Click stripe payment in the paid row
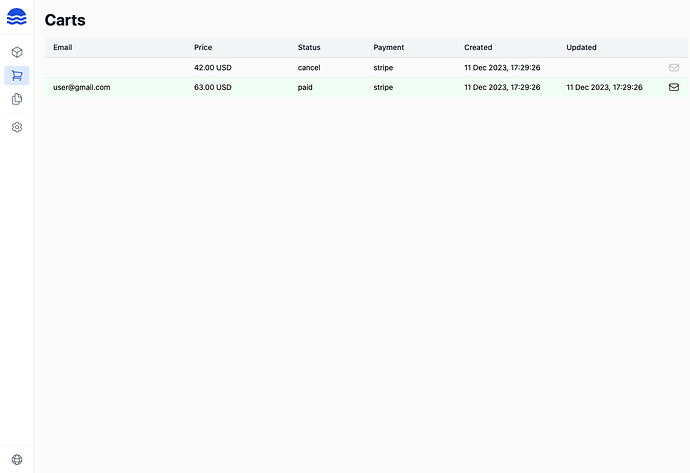Image resolution: width=690 pixels, height=473 pixels. [x=383, y=87]
